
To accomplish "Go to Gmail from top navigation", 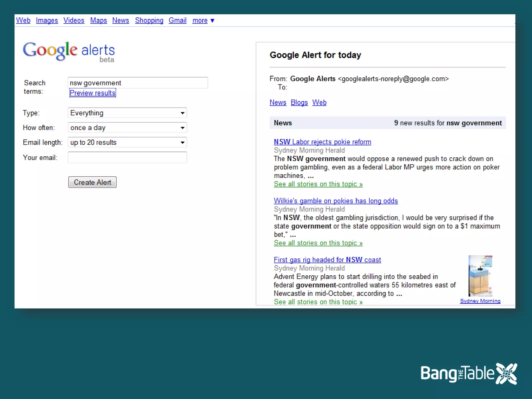I will (177, 20).
